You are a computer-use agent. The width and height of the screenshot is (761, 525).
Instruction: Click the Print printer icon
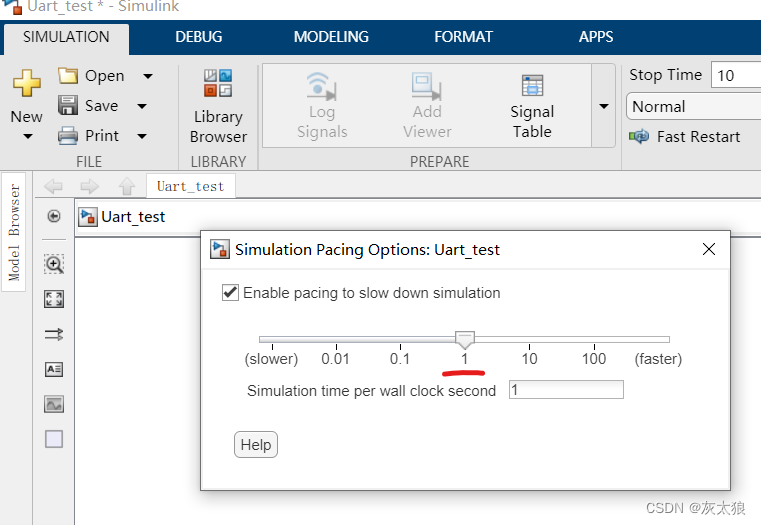[68, 136]
